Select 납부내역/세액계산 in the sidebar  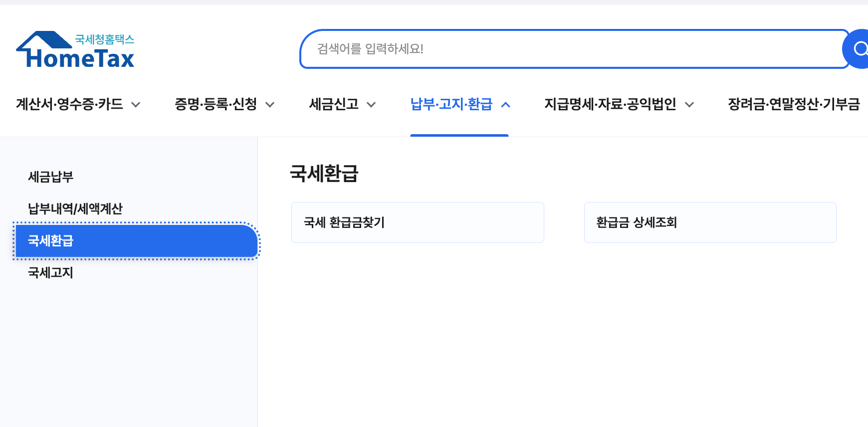tap(76, 209)
